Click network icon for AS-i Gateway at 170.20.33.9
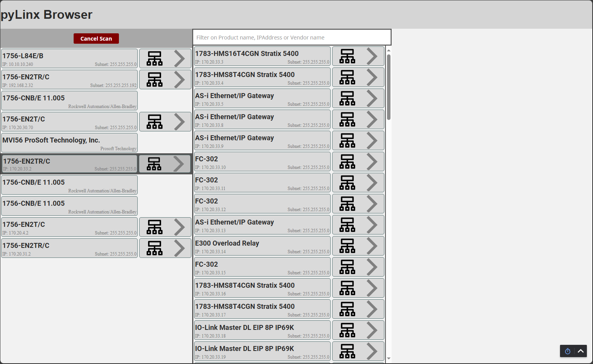This screenshot has height=364, width=593. (348, 141)
